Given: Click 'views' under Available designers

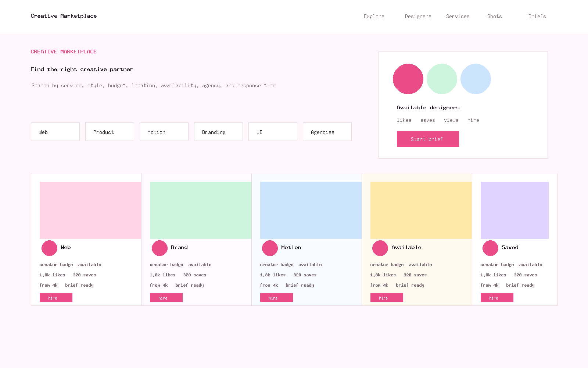Looking at the screenshot, I should (451, 120).
